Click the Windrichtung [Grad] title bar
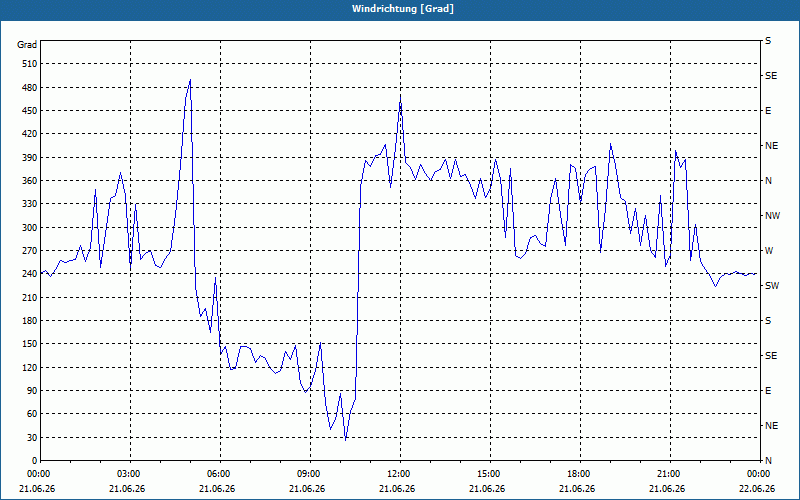Image resolution: width=800 pixels, height=500 pixels. pyautogui.click(x=400, y=9)
